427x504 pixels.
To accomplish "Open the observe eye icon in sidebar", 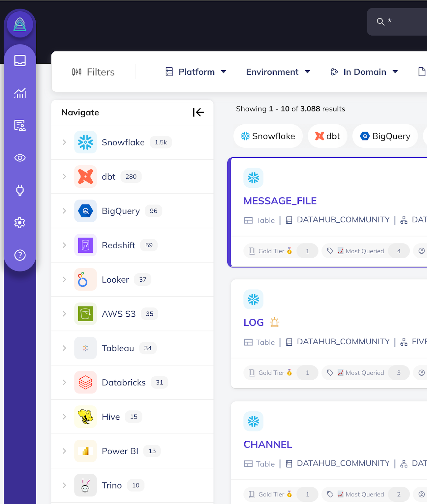I will [x=20, y=158].
